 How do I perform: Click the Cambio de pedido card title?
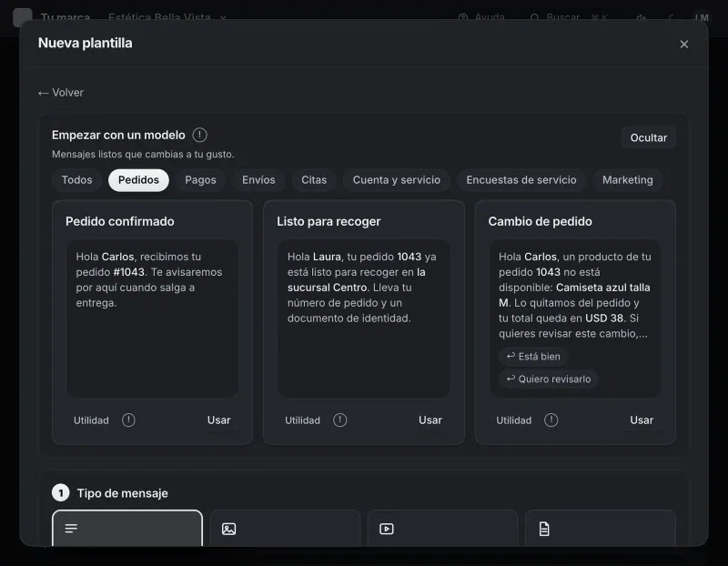click(x=540, y=221)
